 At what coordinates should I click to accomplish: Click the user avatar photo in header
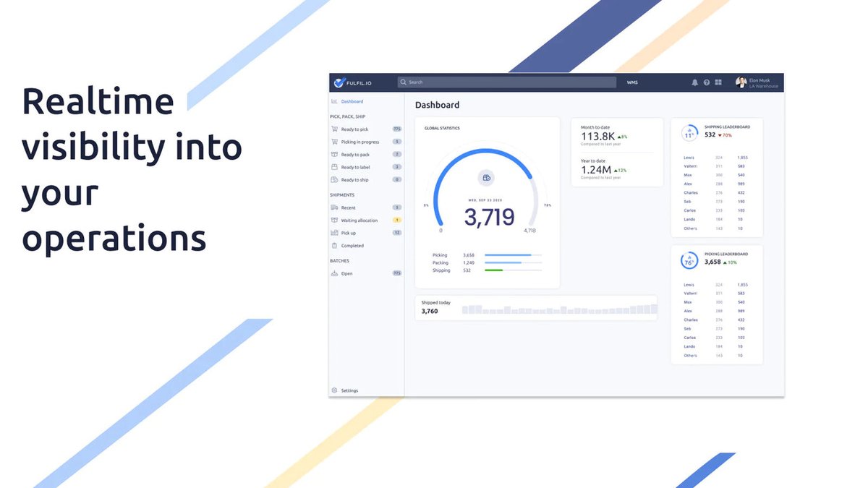click(x=741, y=82)
